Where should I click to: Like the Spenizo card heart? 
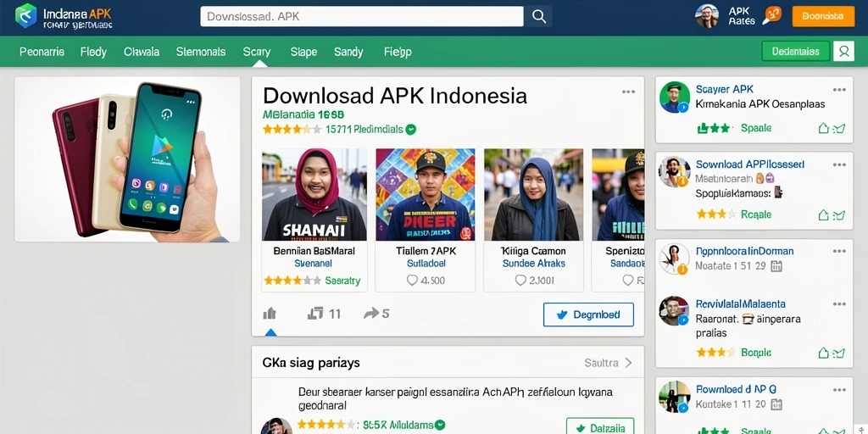628,281
